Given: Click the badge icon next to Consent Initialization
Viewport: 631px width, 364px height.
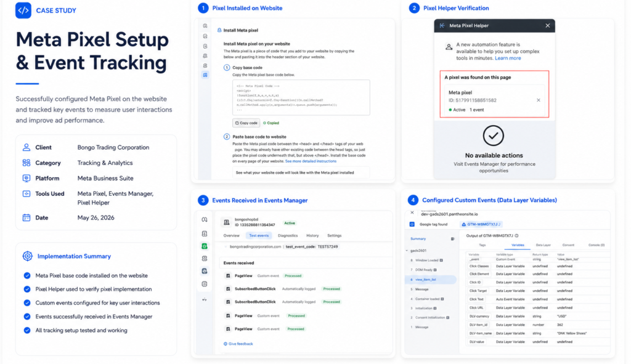Looking at the screenshot, I should [448, 318].
